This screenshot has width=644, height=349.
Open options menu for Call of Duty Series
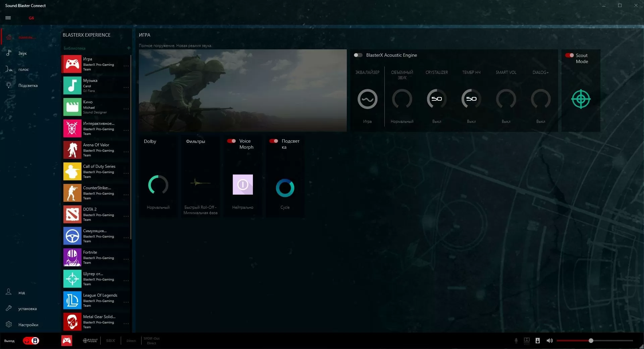click(x=126, y=173)
